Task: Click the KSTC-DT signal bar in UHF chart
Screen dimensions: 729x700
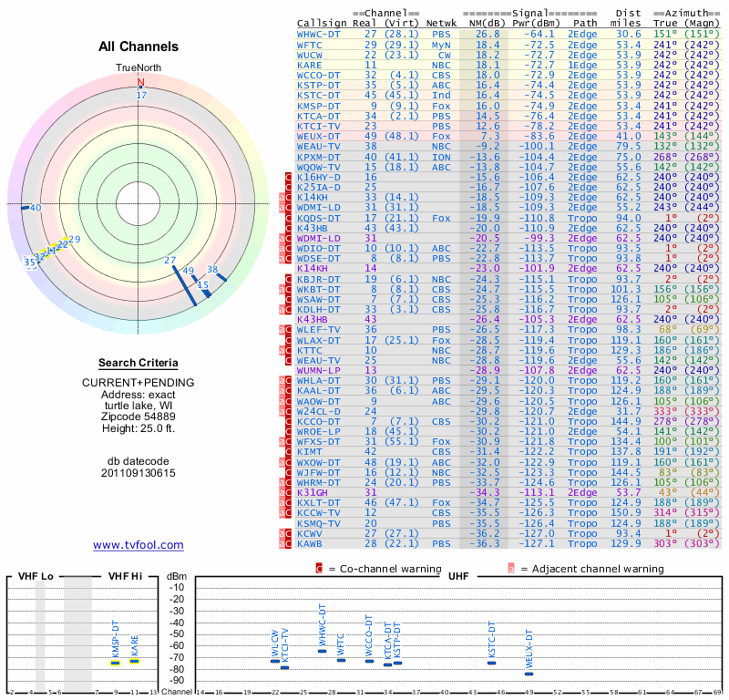Action: tap(491, 663)
